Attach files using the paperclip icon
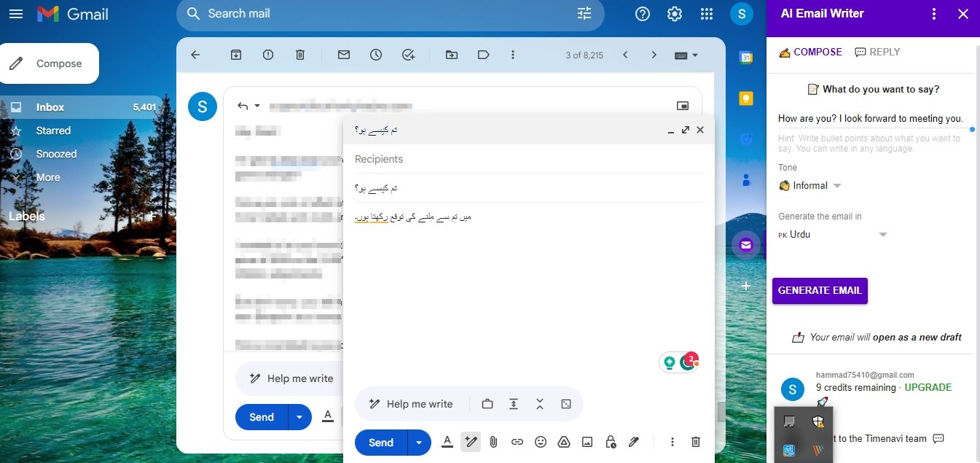 [x=493, y=442]
